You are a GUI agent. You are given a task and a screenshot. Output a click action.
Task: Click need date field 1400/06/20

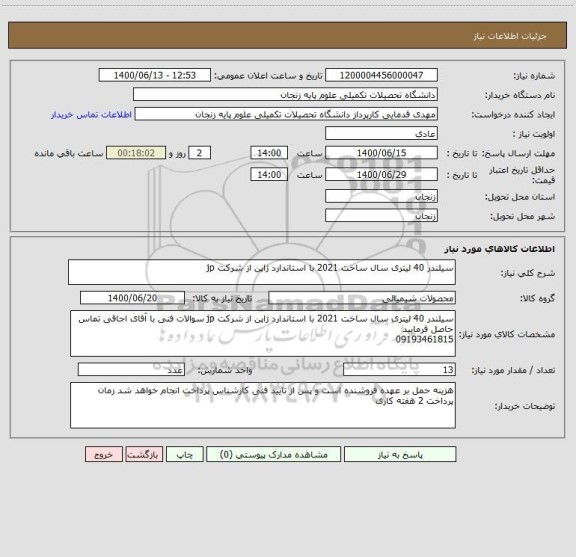click(132, 298)
